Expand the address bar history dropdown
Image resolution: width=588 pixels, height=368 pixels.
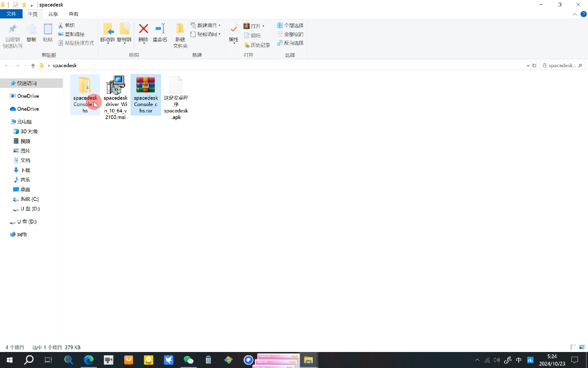528,65
